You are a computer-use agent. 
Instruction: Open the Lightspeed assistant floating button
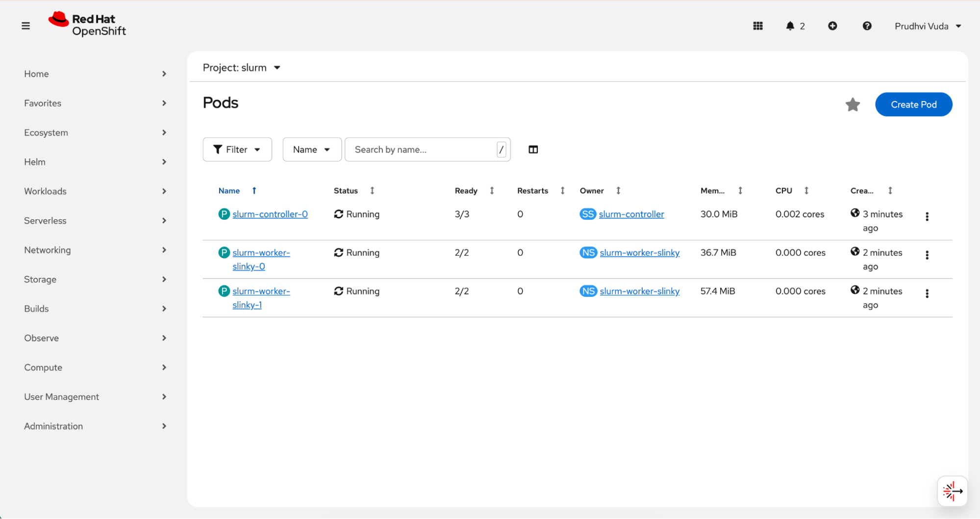[x=952, y=491]
